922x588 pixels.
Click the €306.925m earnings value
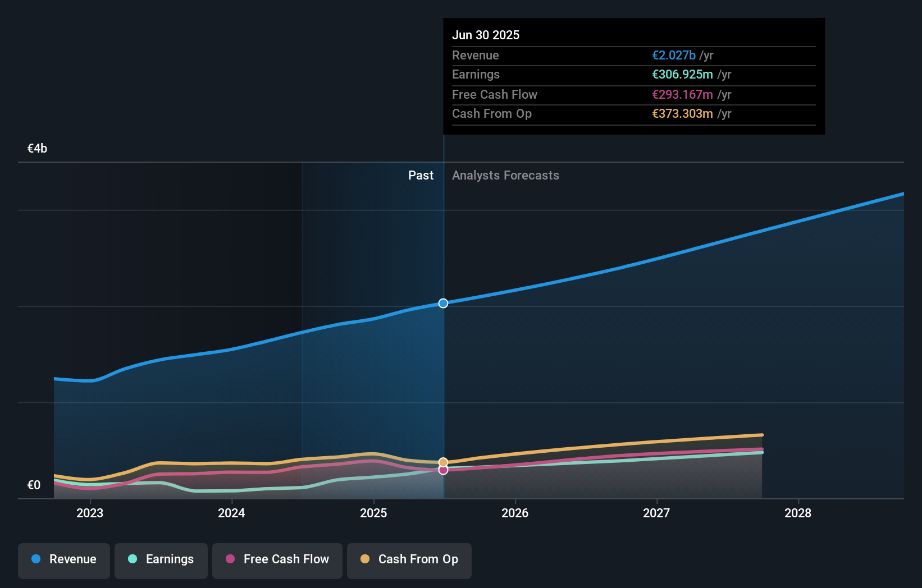pos(682,74)
